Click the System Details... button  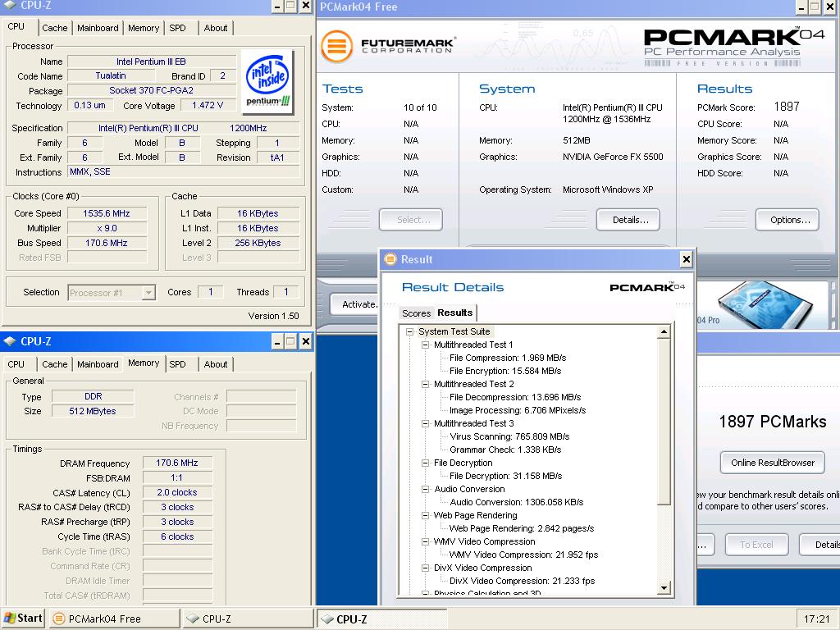[x=628, y=220]
